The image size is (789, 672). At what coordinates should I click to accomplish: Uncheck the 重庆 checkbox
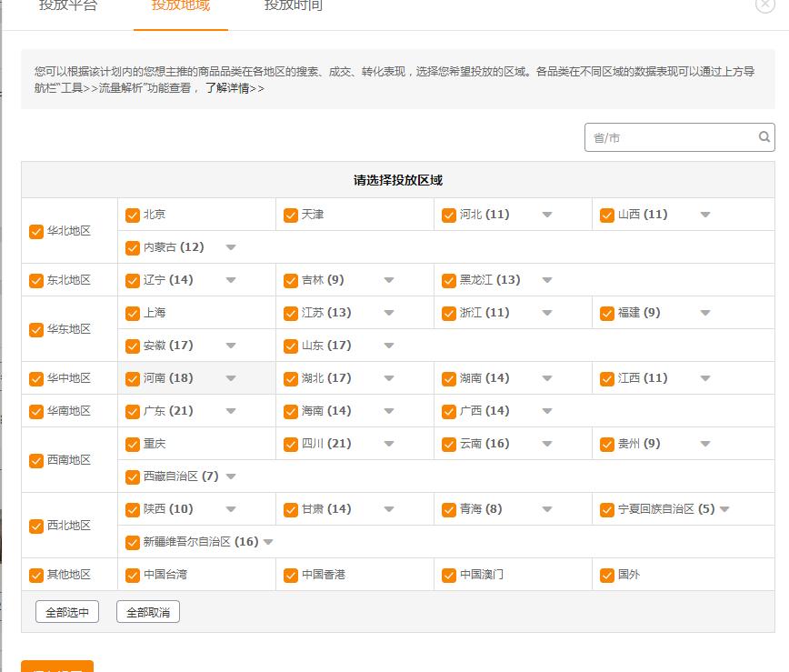(133, 444)
